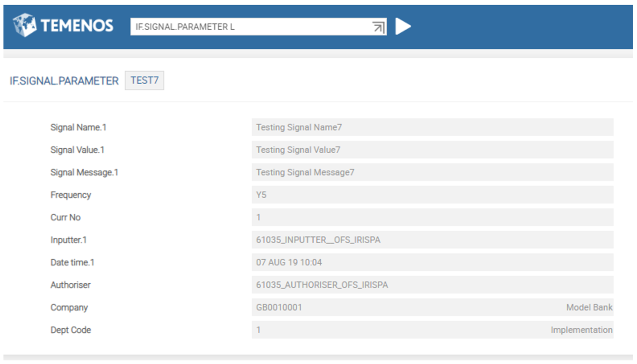This screenshot has height=364, width=637.
Task: Select the Authoriser value field
Action: [x=432, y=285]
